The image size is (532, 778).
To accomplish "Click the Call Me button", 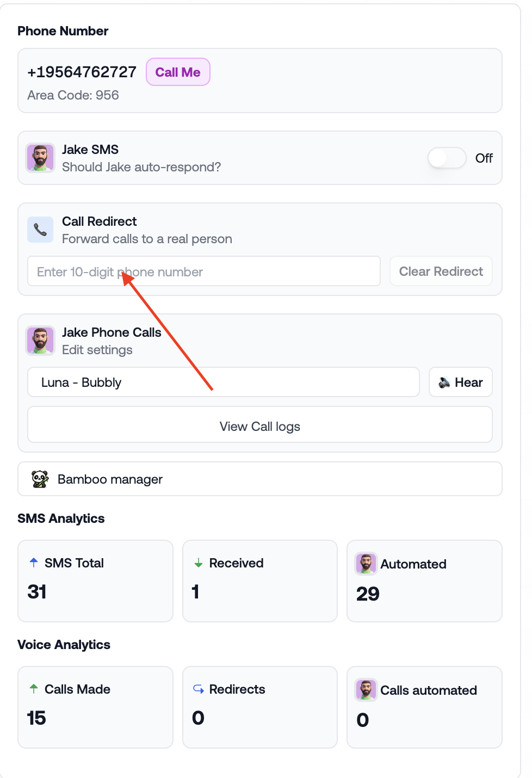I will click(178, 72).
